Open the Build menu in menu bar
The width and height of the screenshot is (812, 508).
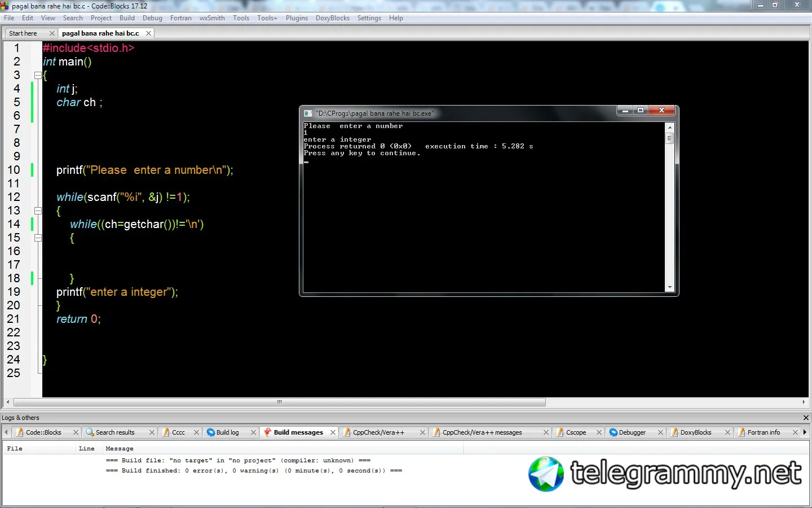pyautogui.click(x=127, y=18)
